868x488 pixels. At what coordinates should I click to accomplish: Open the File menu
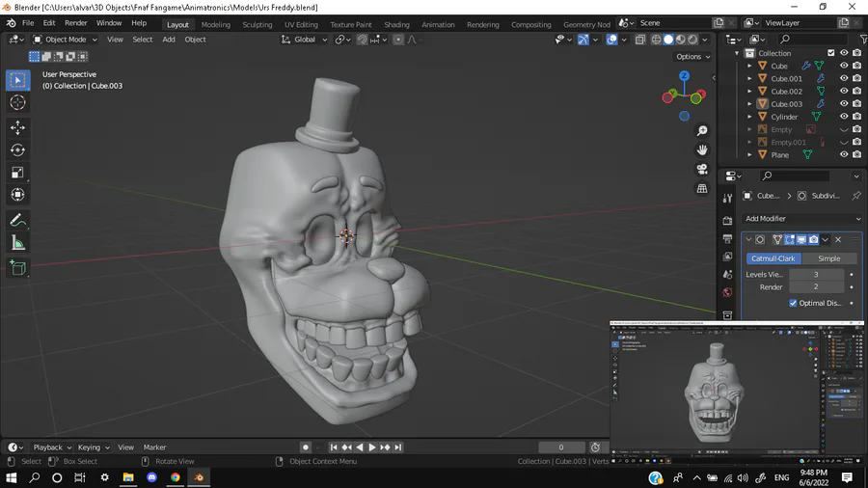pyautogui.click(x=28, y=23)
